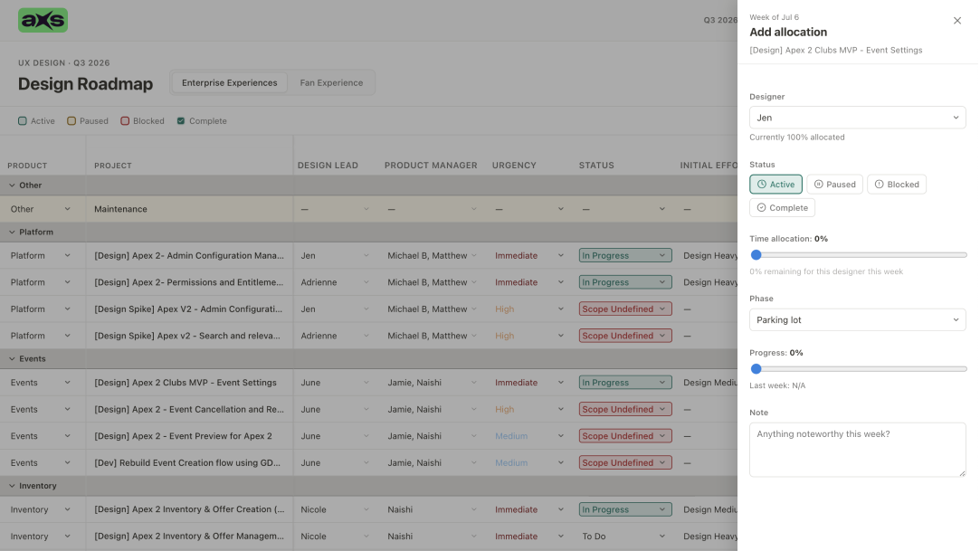
Task: Click into the Note text area
Action: (x=857, y=450)
